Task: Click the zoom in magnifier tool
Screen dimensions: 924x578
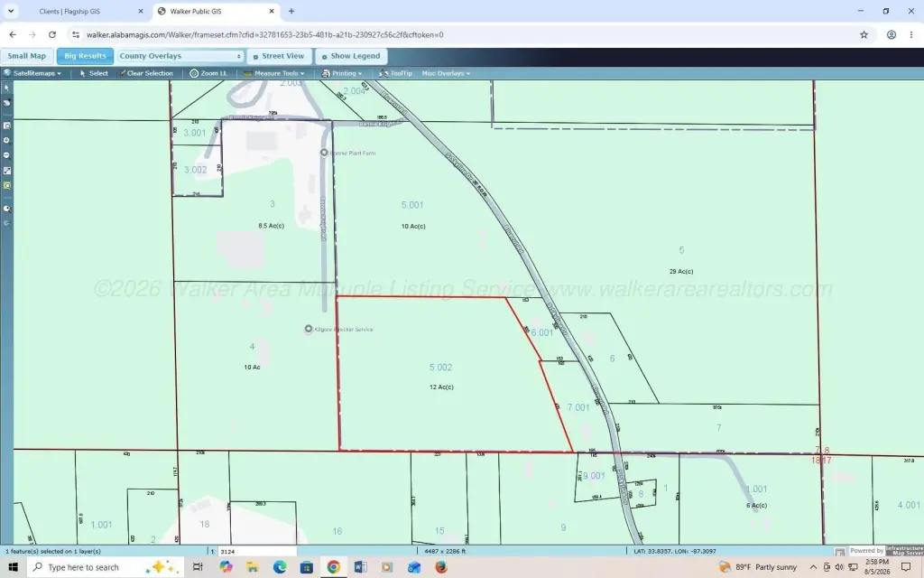Action: click(6, 140)
